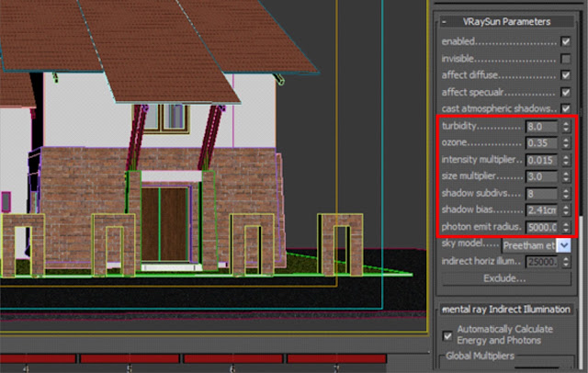
Task: Enable the invisible checkbox
Action: 566,59
